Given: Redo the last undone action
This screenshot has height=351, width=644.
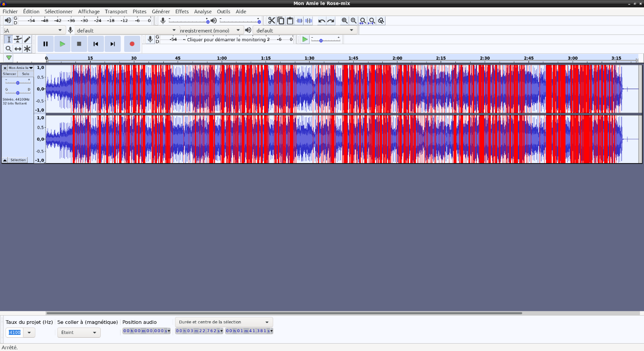Looking at the screenshot, I should (331, 21).
